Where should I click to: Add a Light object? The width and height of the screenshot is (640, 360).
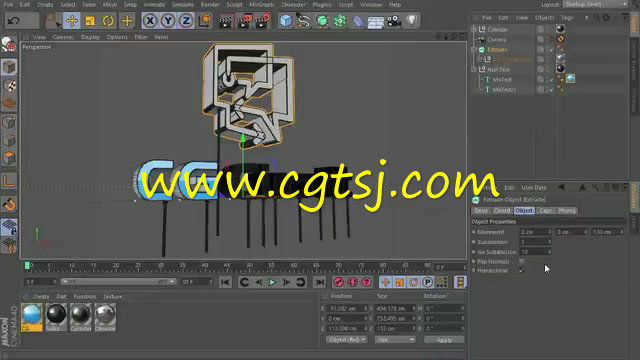coord(412,20)
